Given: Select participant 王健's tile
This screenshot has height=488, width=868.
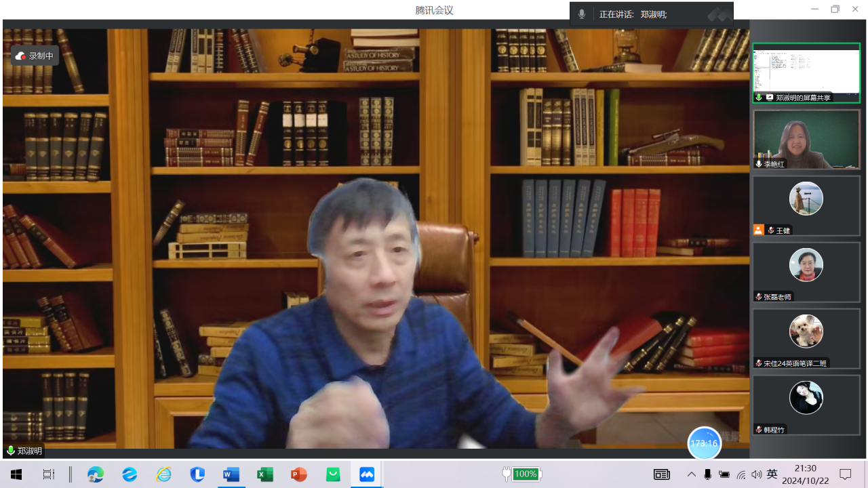Looking at the screenshot, I should point(806,205).
